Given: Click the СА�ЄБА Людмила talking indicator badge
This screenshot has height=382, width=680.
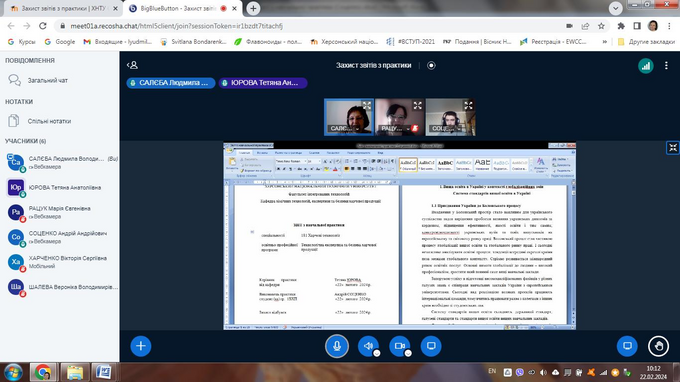Looking at the screenshot, I should (171, 83).
